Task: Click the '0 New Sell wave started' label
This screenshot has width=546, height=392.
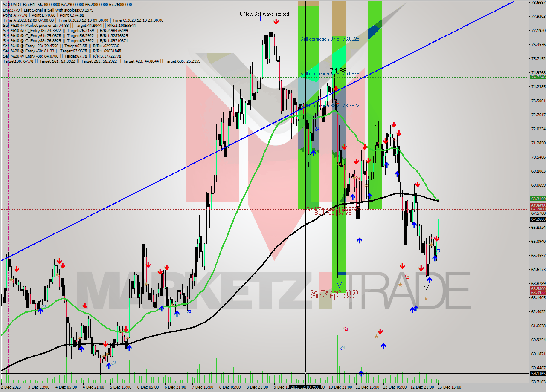Action: pyautogui.click(x=264, y=14)
